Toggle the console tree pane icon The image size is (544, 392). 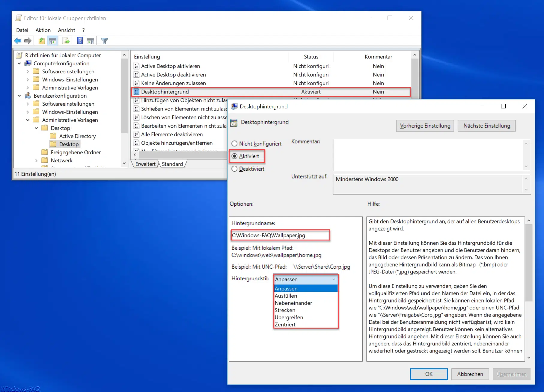tap(52, 41)
